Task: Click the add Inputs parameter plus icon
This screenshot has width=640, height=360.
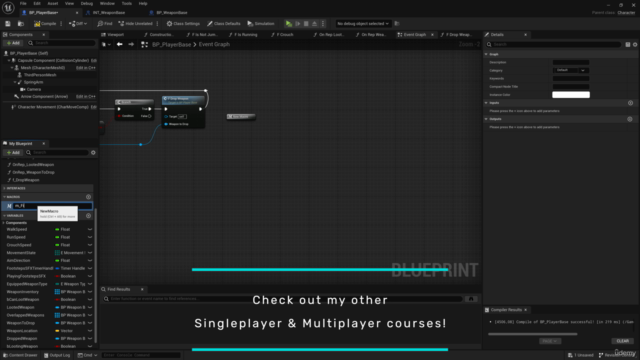Action: click(630, 103)
